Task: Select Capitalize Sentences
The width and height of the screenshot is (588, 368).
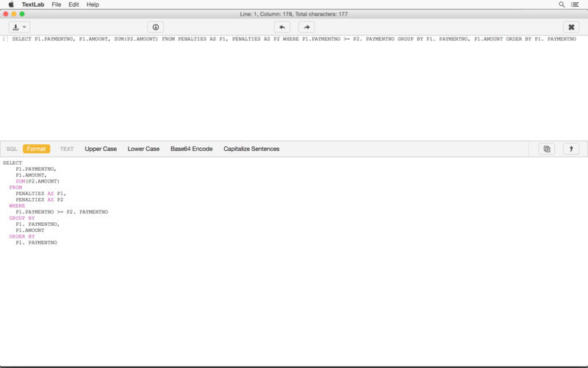Action: 251,149
